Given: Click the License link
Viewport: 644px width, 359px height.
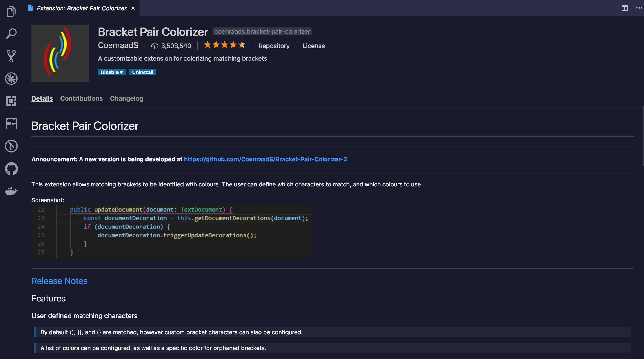Looking at the screenshot, I should tap(314, 46).
